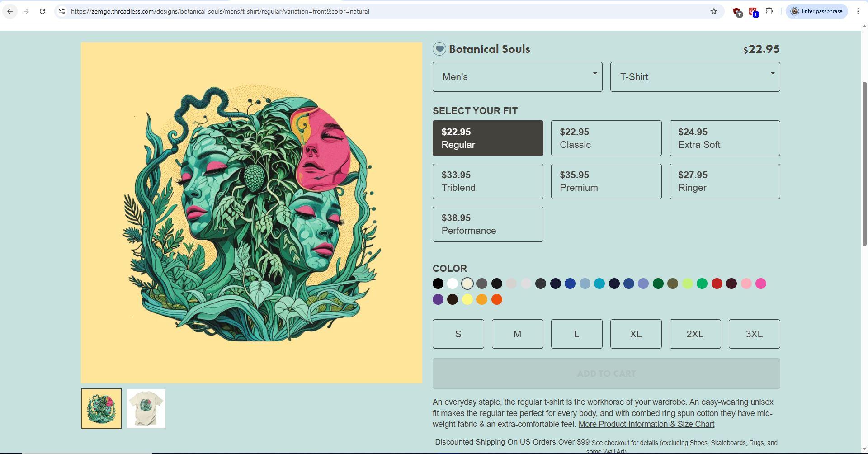Viewport: 868px width, 454px height.
Task: View site information icon in address bar
Action: (x=62, y=11)
